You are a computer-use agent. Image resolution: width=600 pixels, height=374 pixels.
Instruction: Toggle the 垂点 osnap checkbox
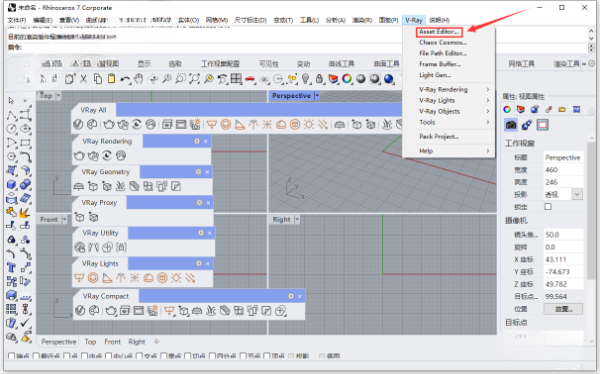(x=164, y=356)
